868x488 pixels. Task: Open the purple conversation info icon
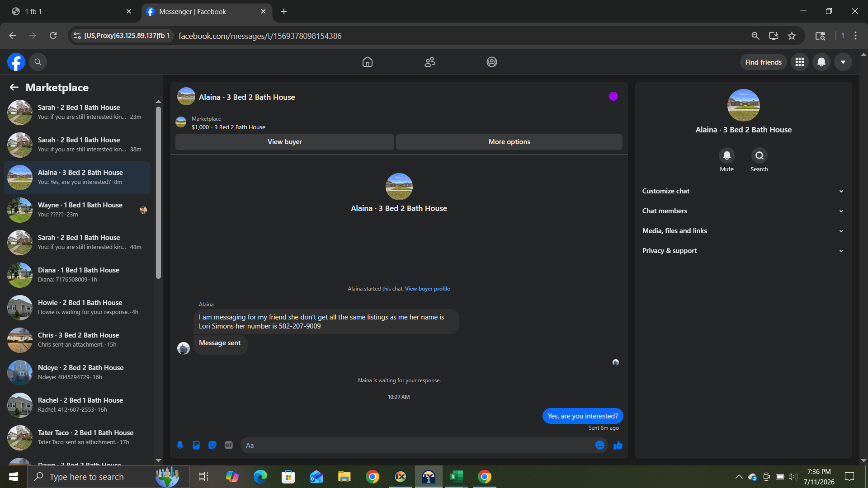tap(613, 96)
